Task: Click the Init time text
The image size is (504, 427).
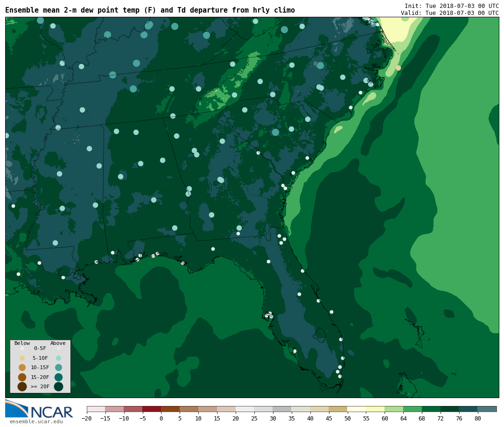Action: point(451,6)
